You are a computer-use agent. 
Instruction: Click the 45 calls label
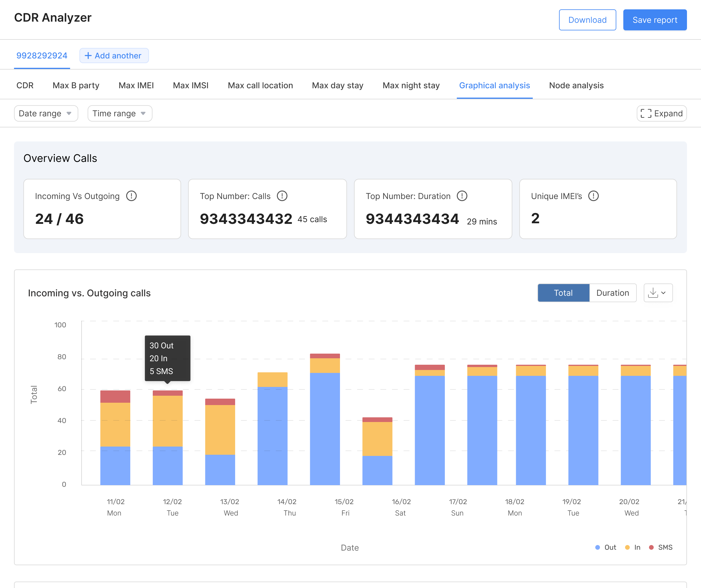click(x=312, y=219)
